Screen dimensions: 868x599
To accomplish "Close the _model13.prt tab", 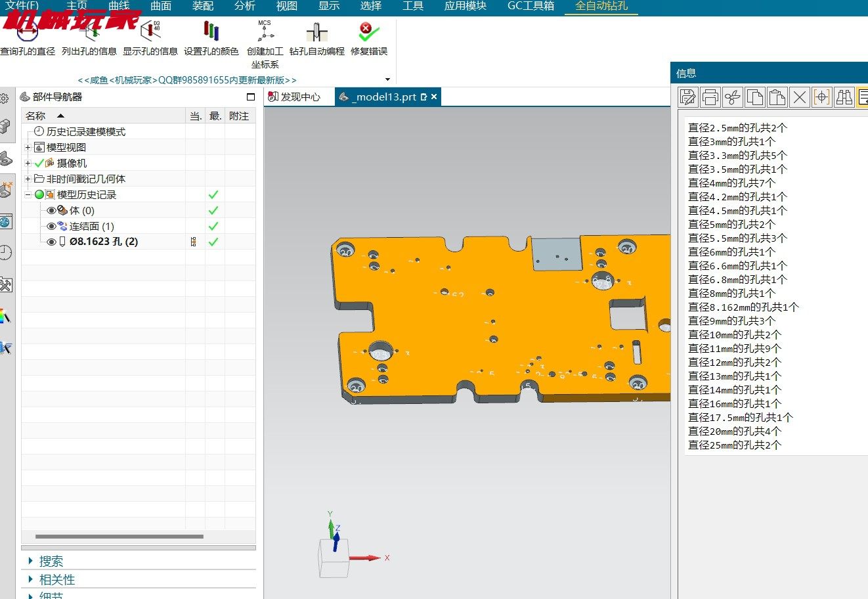I will point(434,97).
